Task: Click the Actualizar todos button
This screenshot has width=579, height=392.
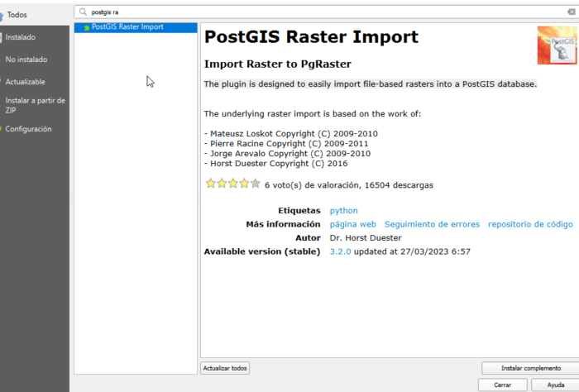Action: click(x=225, y=368)
